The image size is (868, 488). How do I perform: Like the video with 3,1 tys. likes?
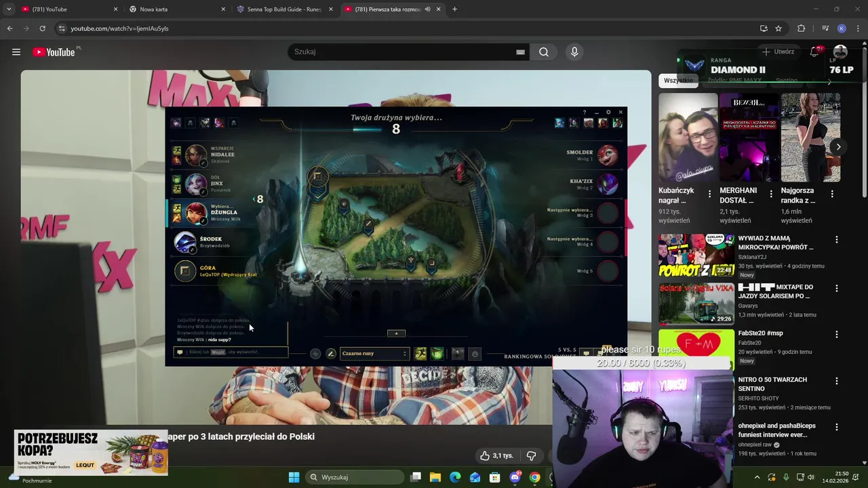tap(496, 455)
